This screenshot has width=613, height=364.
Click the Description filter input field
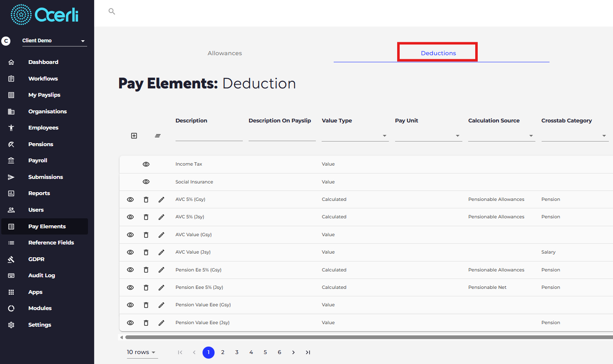(209, 136)
